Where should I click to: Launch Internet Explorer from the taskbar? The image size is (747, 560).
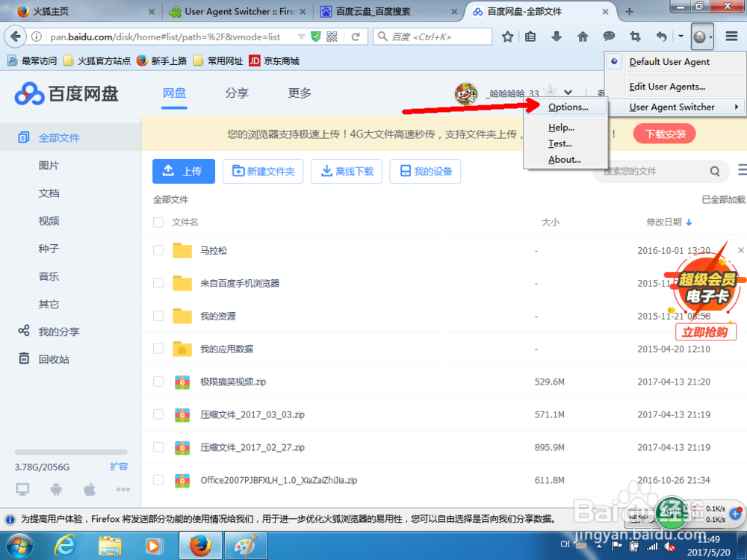(x=64, y=547)
